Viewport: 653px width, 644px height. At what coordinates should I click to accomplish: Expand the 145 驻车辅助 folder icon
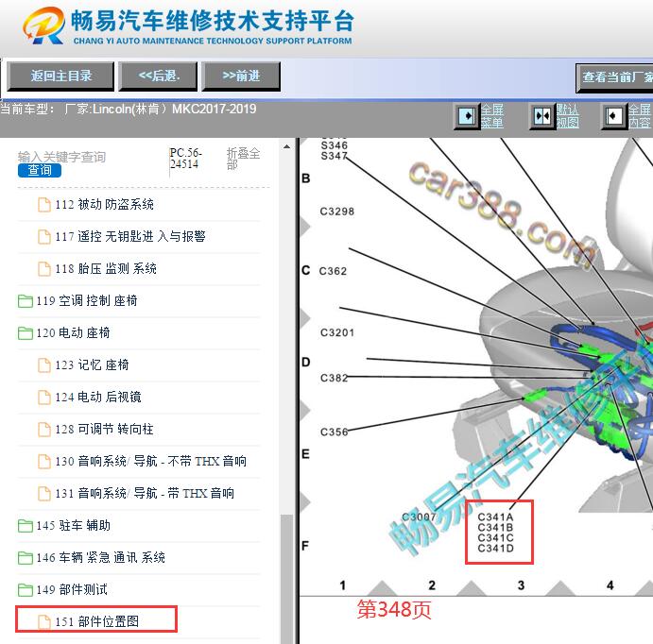pos(26,525)
